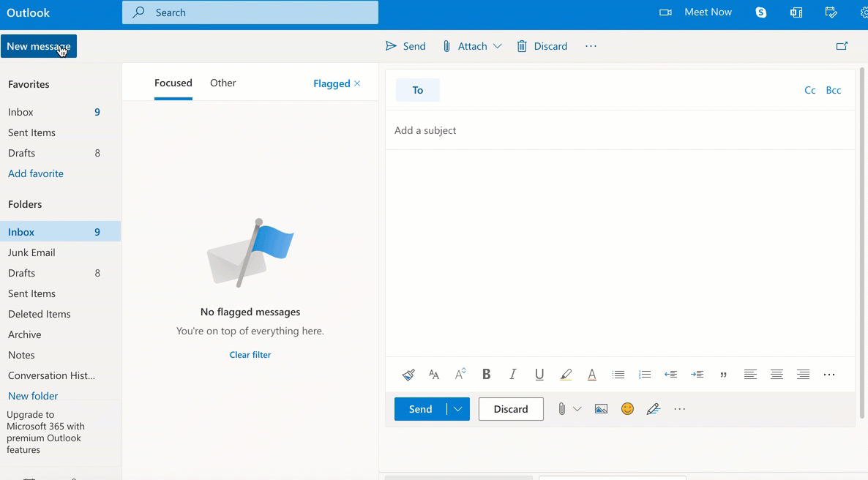Pop out message to new window

(x=842, y=46)
